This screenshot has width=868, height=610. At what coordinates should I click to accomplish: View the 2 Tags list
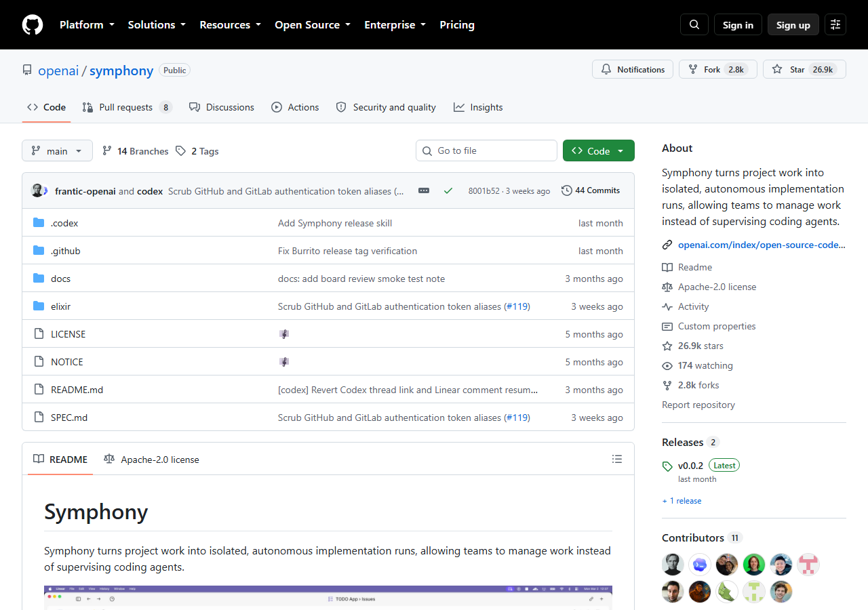[197, 151]
